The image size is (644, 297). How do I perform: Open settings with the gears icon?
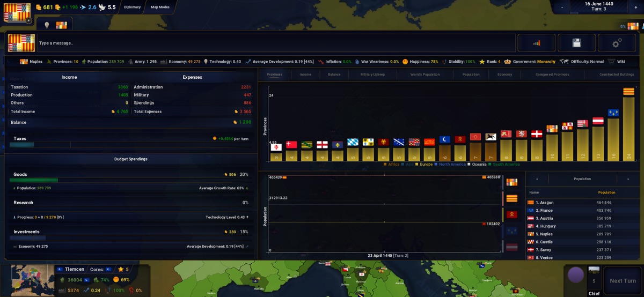[617, 43]
